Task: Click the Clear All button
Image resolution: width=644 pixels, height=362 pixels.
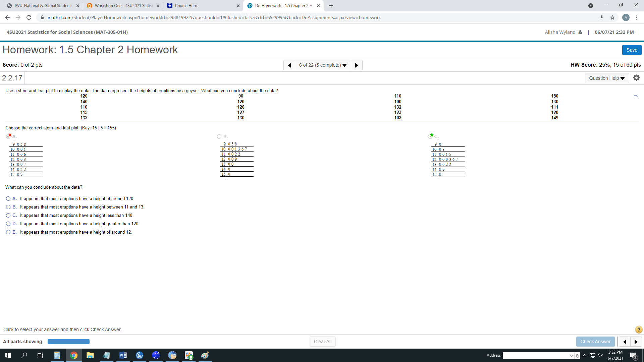Action: tap(322, 342)
